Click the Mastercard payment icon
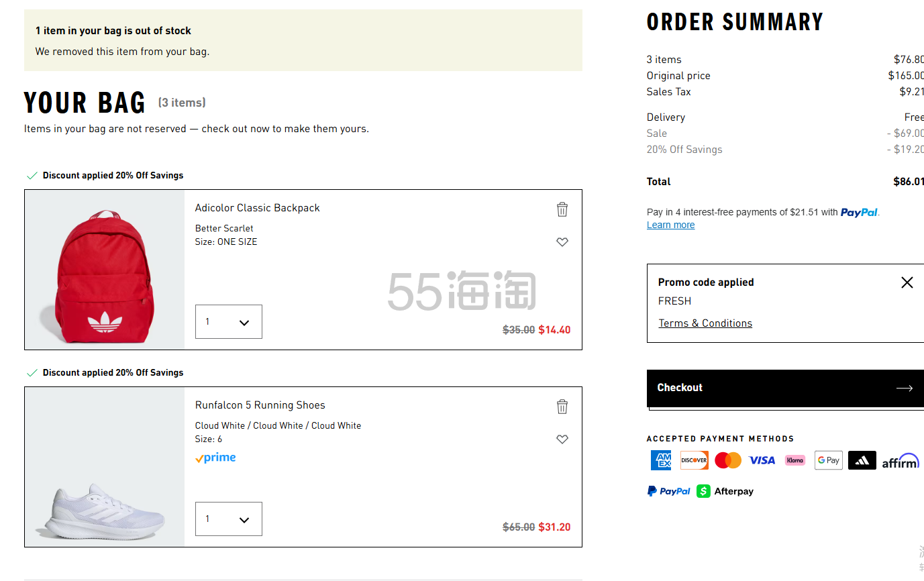This screenshot has width=924, height=581. [x=728, y=460]
